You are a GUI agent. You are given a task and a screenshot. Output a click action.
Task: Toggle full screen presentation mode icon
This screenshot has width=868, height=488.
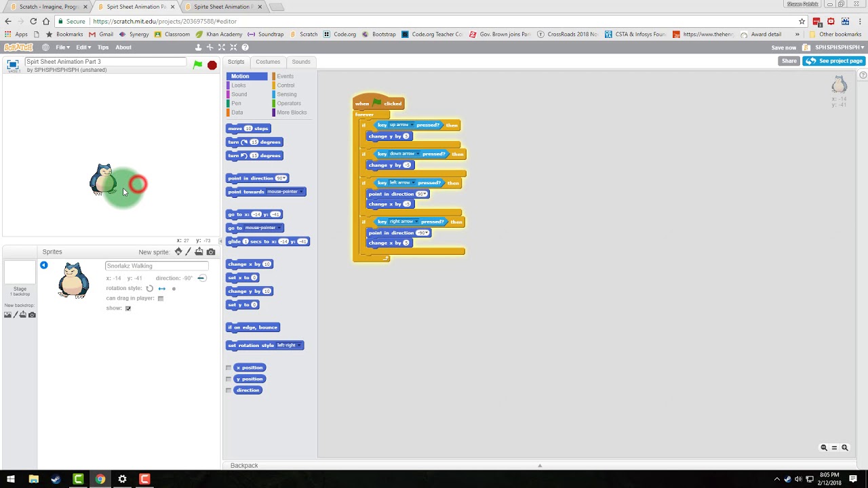click(12, 64)
